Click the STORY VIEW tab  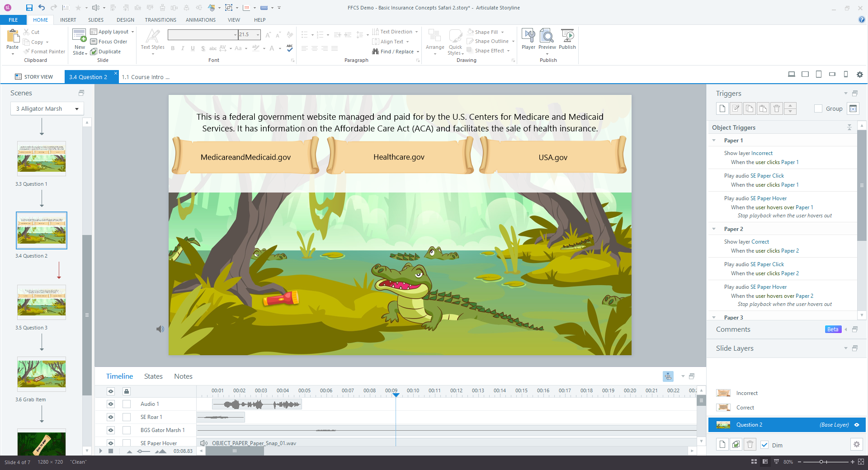point(34,77)
